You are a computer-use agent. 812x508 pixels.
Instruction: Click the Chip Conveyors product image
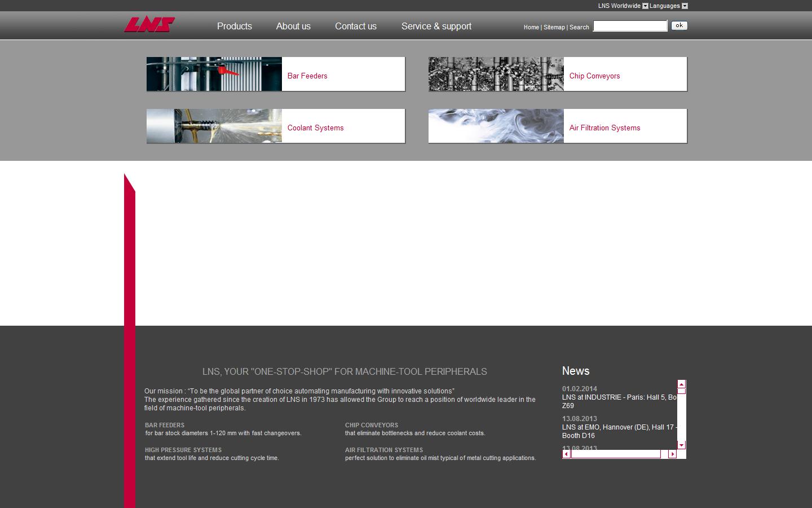[x=495, y=74]
